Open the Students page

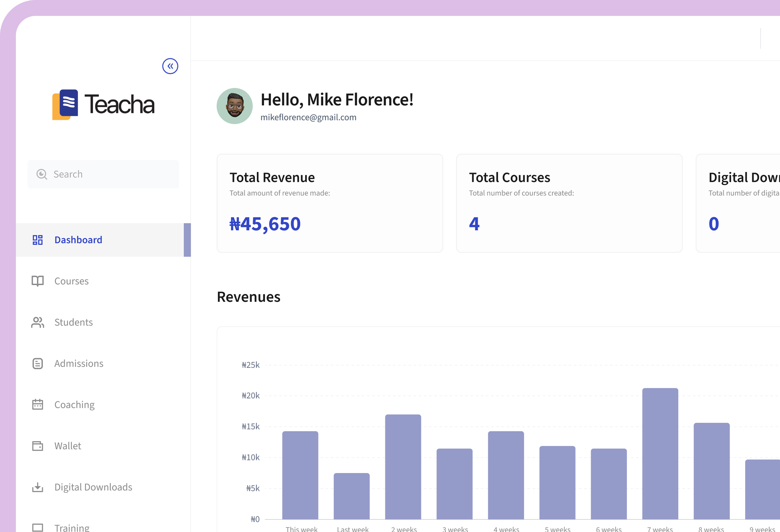(73, 322)
